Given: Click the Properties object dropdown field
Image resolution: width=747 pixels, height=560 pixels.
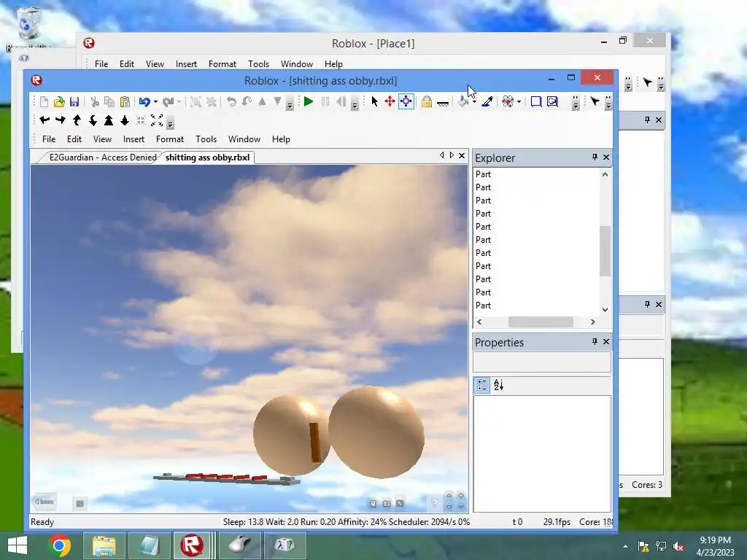Looking at the screenshot, I should (x=542, y=362).
